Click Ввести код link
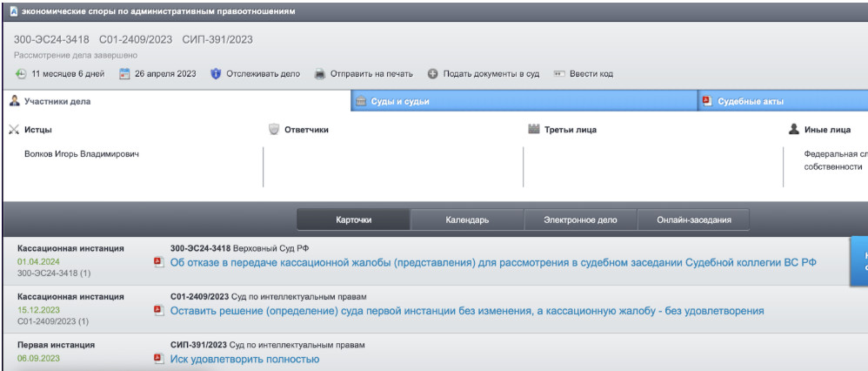The width and height of the screenshot is (868, 371). 591,74
